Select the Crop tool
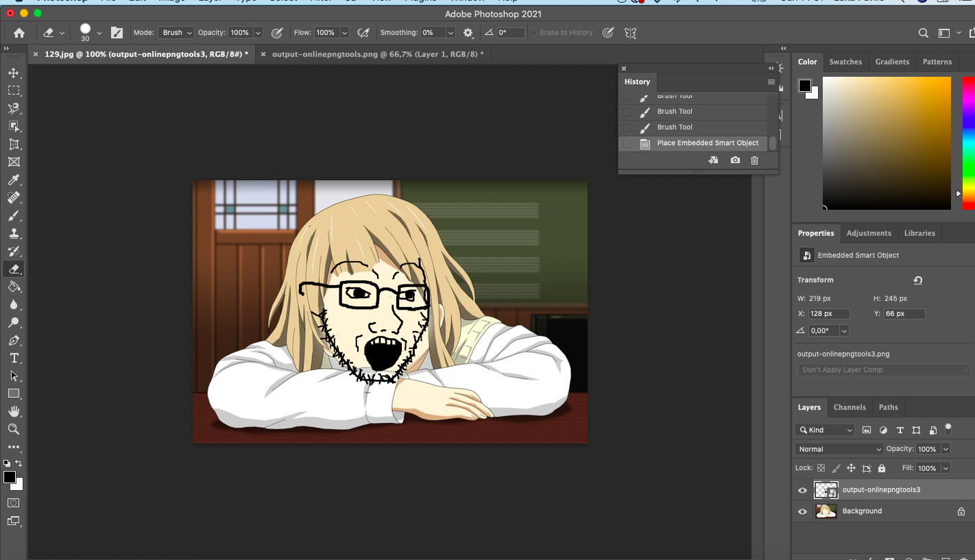975x560 pixels. coord(14,144)
